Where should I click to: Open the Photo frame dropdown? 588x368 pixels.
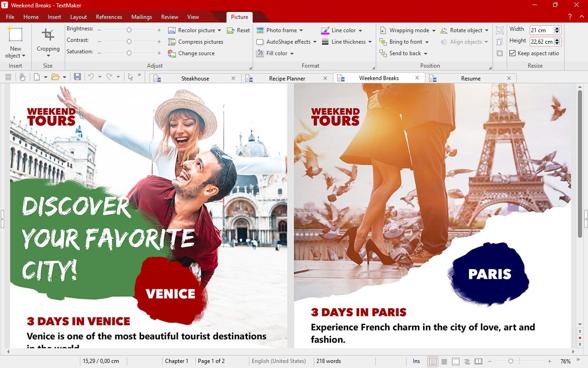point(301,31)
